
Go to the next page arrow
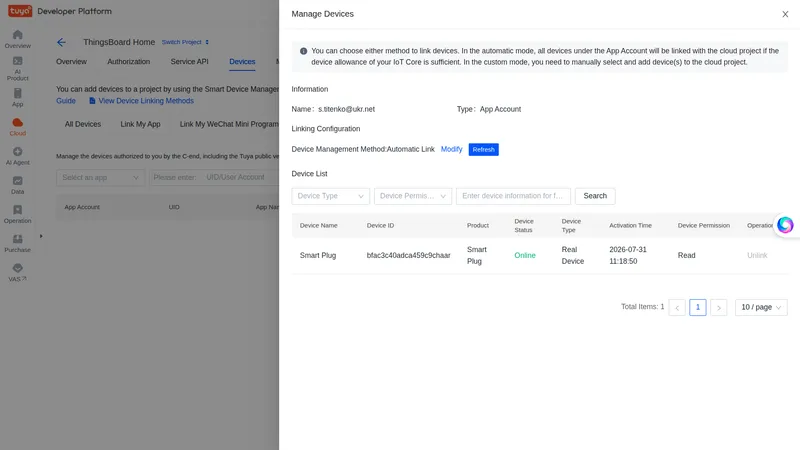pos(718,307)
